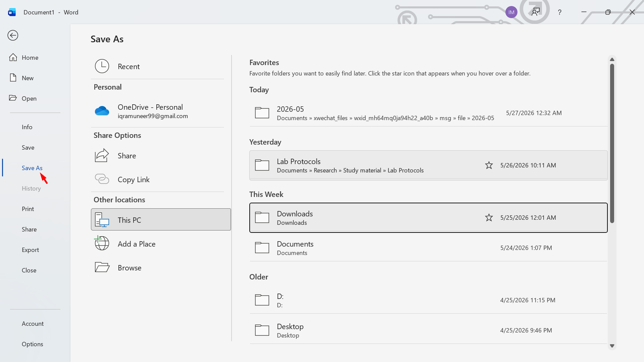Open Print in the backstage menu
The image size is (644, 362).
(28, 209)
